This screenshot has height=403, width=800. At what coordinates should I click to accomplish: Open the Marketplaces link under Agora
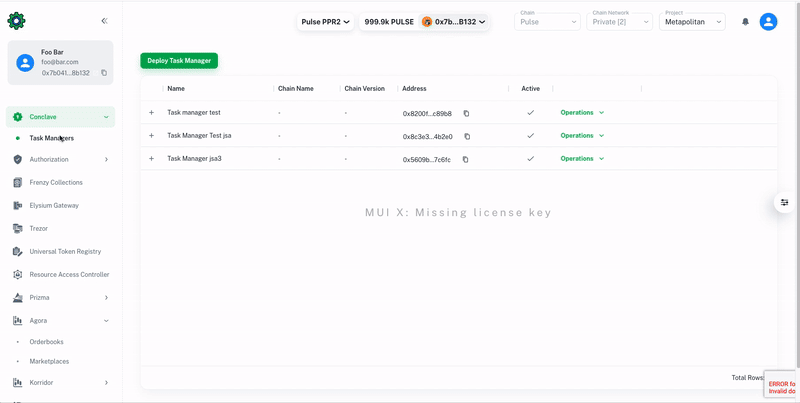[49, 361]
